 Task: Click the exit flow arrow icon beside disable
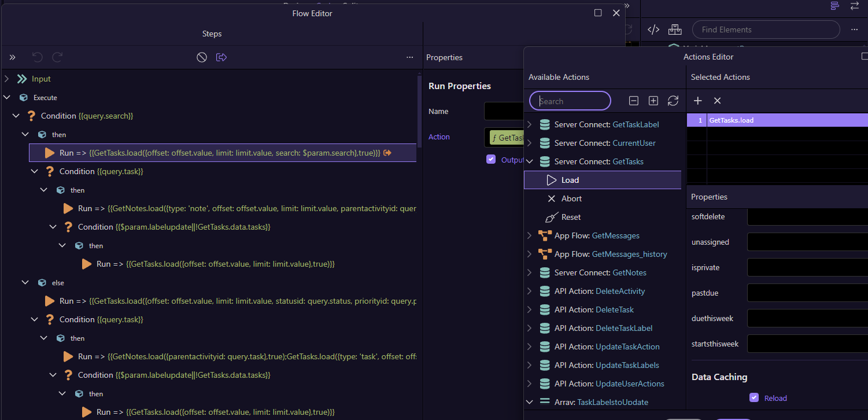point(221,57)
